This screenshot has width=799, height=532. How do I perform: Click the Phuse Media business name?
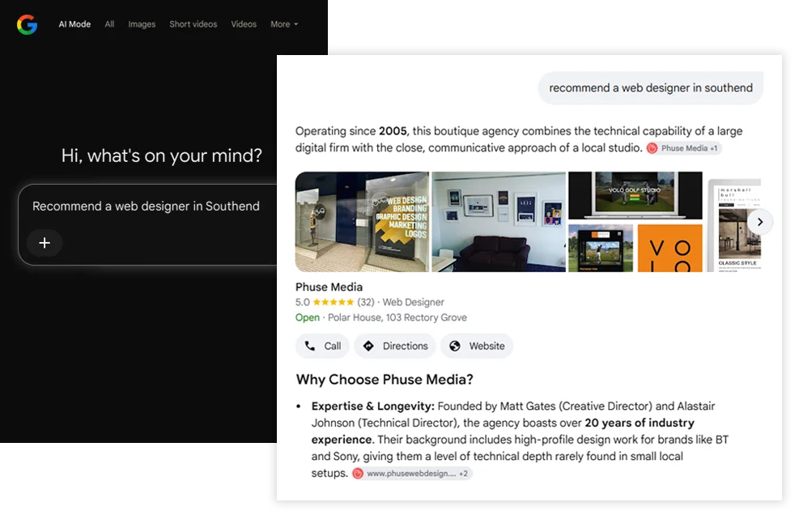(329, 287)
